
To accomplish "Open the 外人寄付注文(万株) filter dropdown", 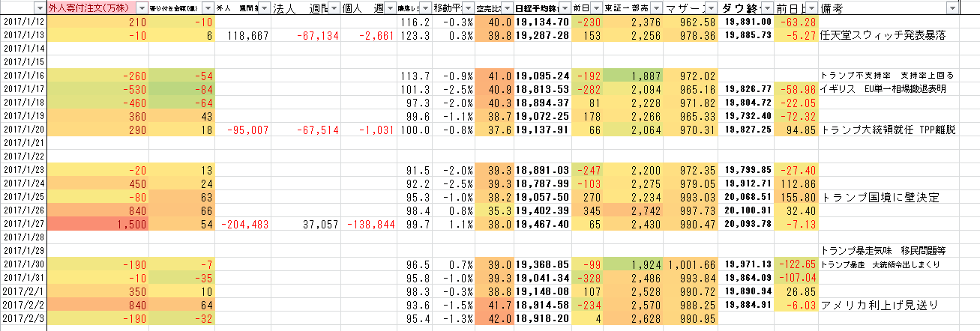I will pyautogui.click(x=142, y=7).
